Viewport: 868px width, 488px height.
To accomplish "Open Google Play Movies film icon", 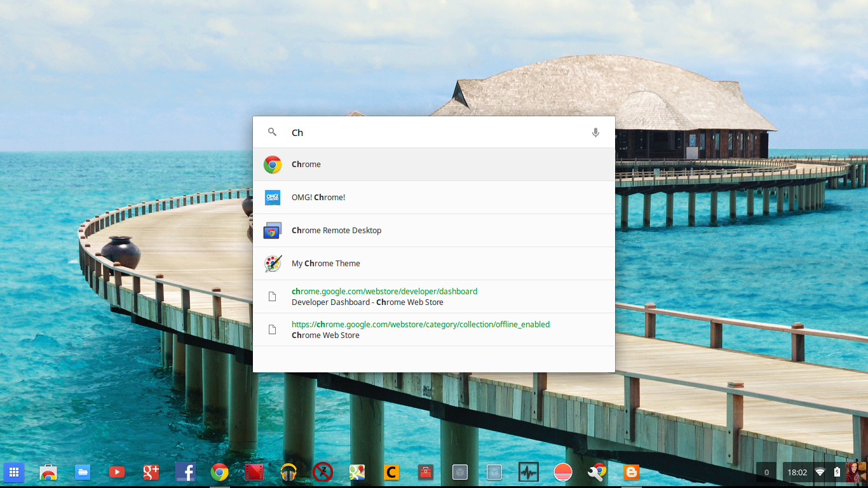I will coord(254,472).
